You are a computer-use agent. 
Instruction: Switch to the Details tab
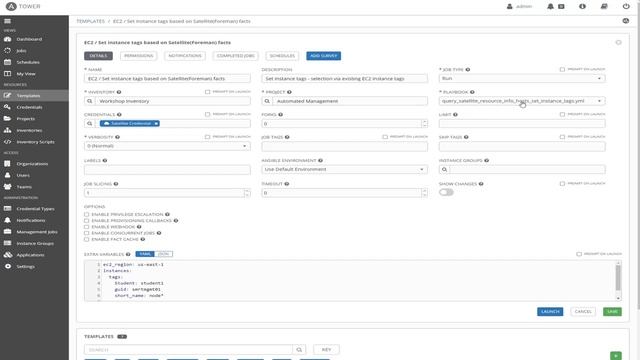tap(98, 56)
